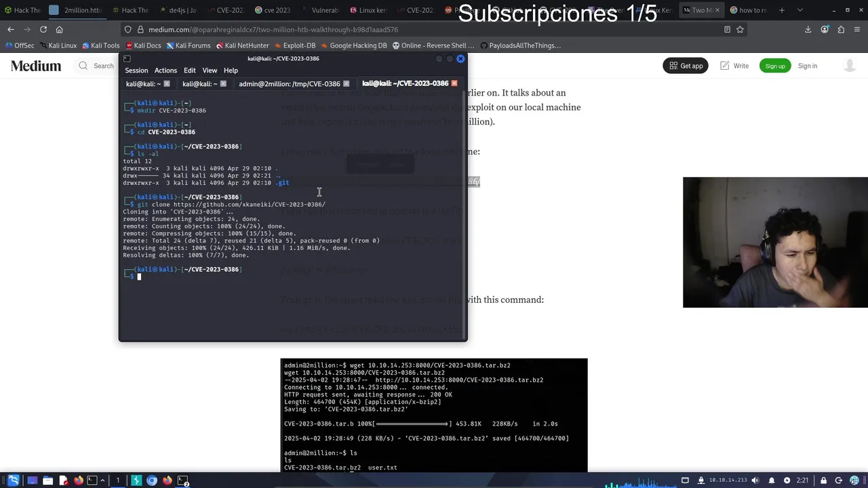Open the Kali Docs bookmark
This screenshot has width=868, height=488.
143,45
